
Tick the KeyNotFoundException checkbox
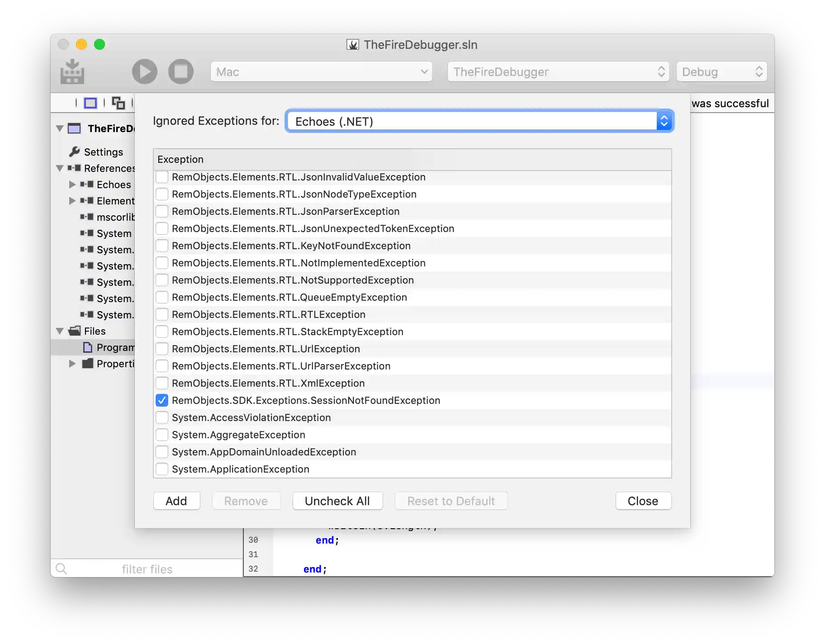pos(162,246)
